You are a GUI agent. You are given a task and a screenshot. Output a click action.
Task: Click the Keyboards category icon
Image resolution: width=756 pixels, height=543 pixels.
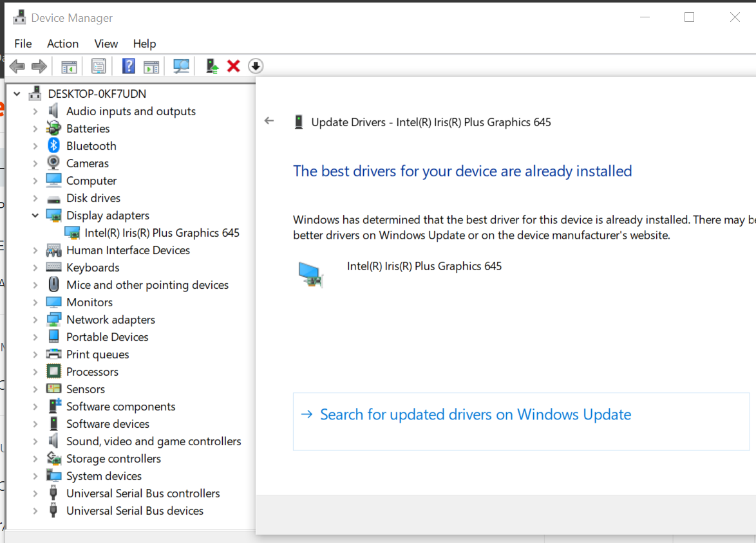(x=53, y=267)
